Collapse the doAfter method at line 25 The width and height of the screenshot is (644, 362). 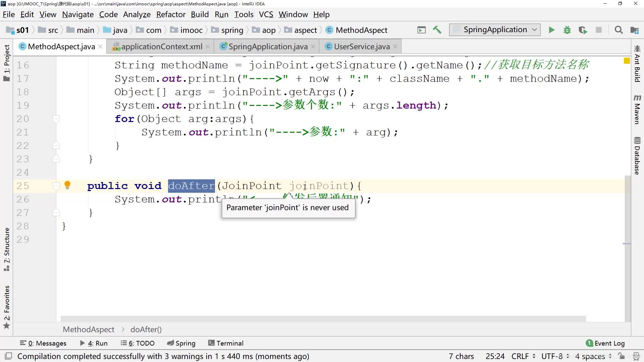(x=56, y=186)
